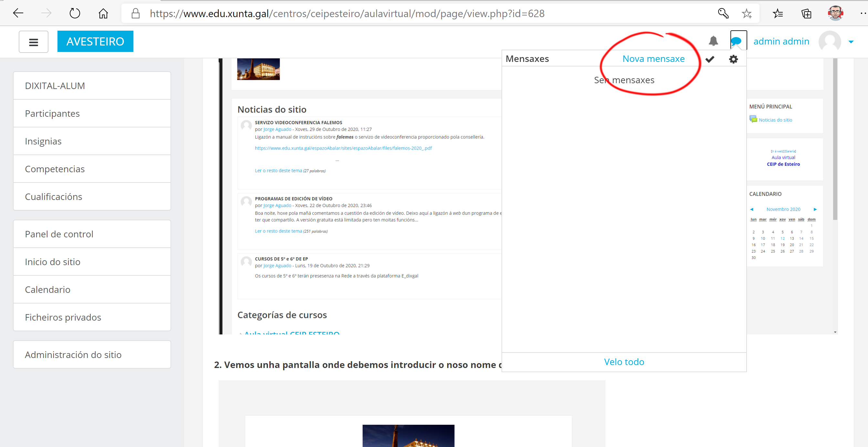Expand admin user menu dropdown arrow
The height and width of the screenshot is (447, 868).
coord(851,42)
